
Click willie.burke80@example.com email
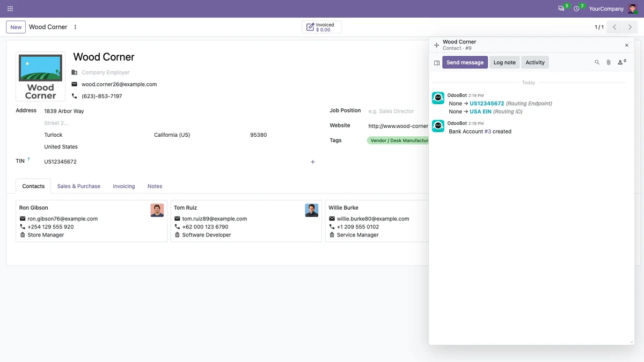coord(373,219)
